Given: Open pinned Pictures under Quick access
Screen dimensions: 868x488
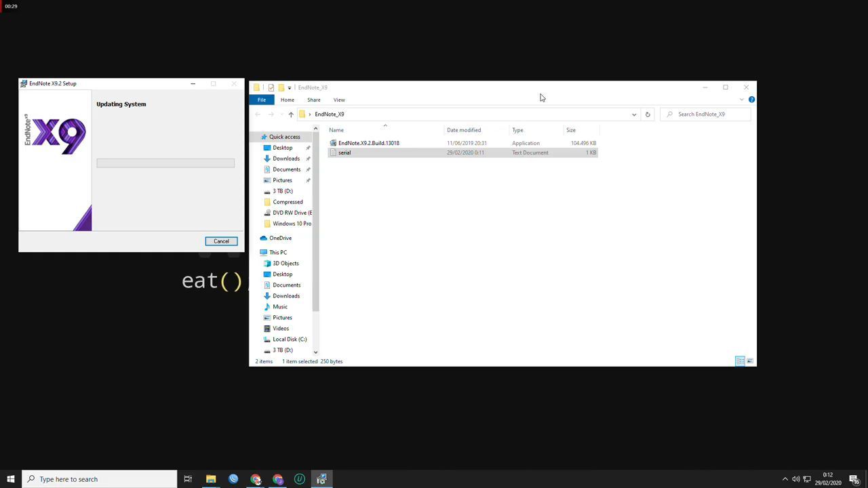Looking at the screenshot, I should tap(282, 180).
